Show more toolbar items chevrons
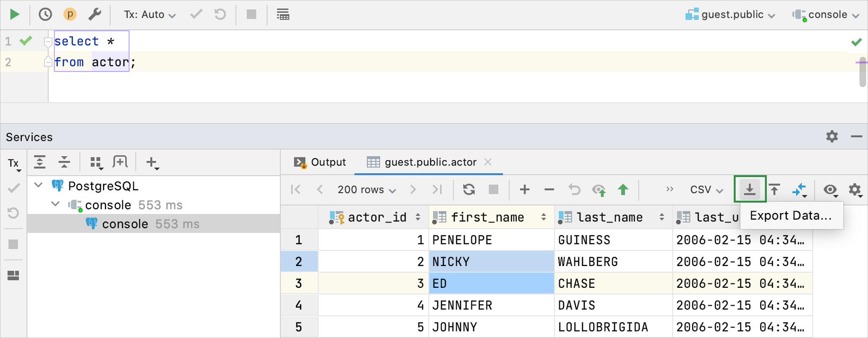 point(669,189)
